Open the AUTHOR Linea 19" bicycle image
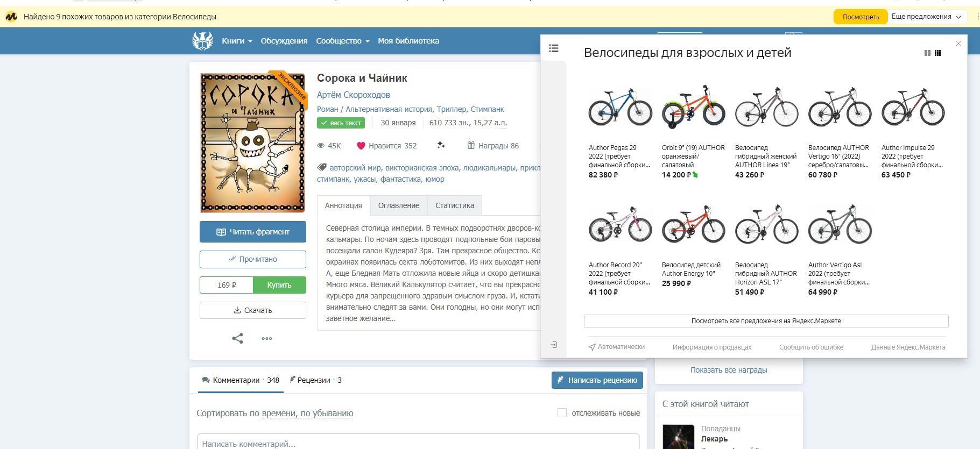The image size is (980, 449). [767, 106]
